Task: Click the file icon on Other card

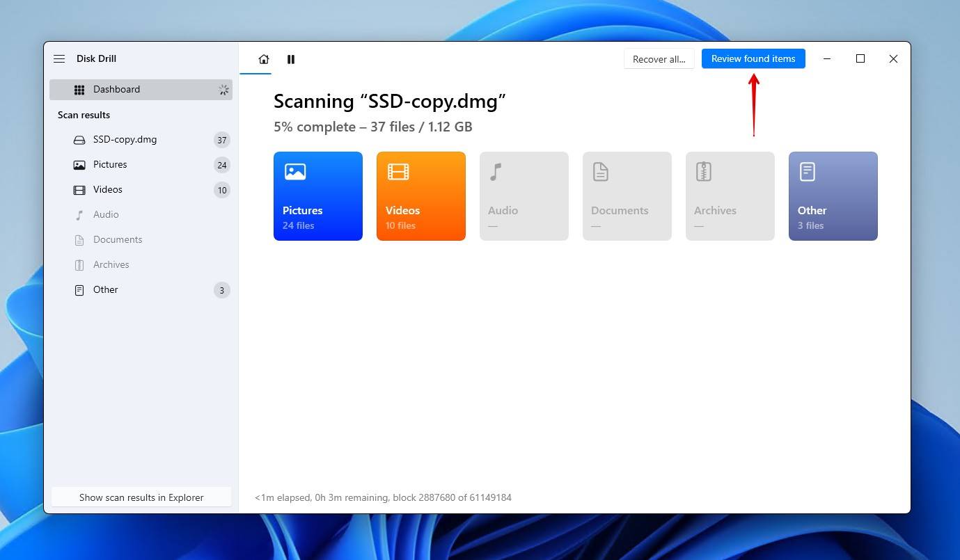Action: coord(807,172)
